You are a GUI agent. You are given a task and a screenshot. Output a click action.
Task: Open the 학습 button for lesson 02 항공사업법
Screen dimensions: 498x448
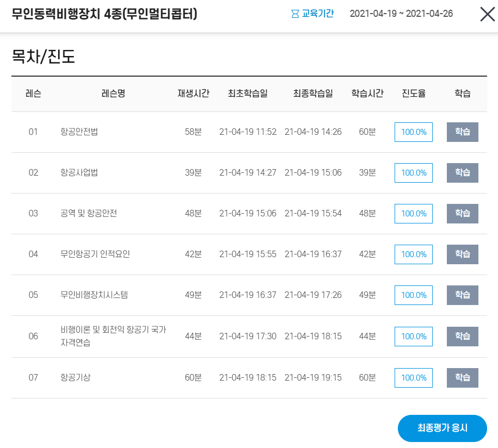(x=463, y=173)
